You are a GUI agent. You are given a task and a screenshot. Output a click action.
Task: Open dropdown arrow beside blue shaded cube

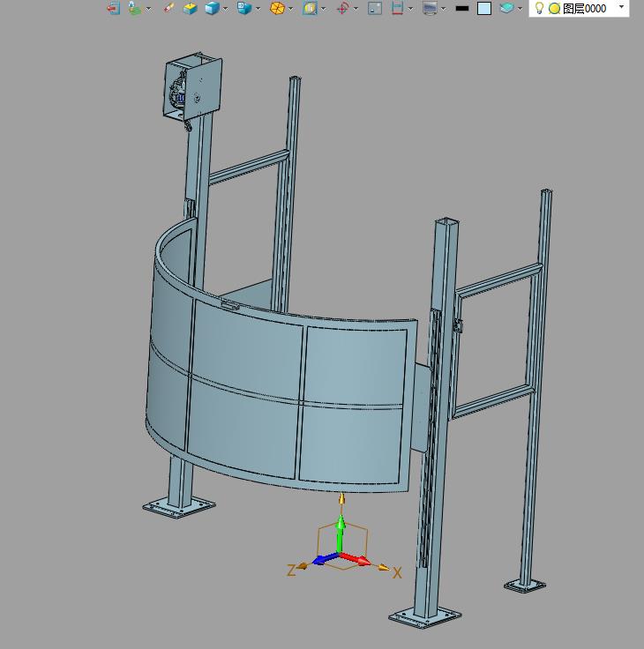pyautogui.click(x=225, y=9)
